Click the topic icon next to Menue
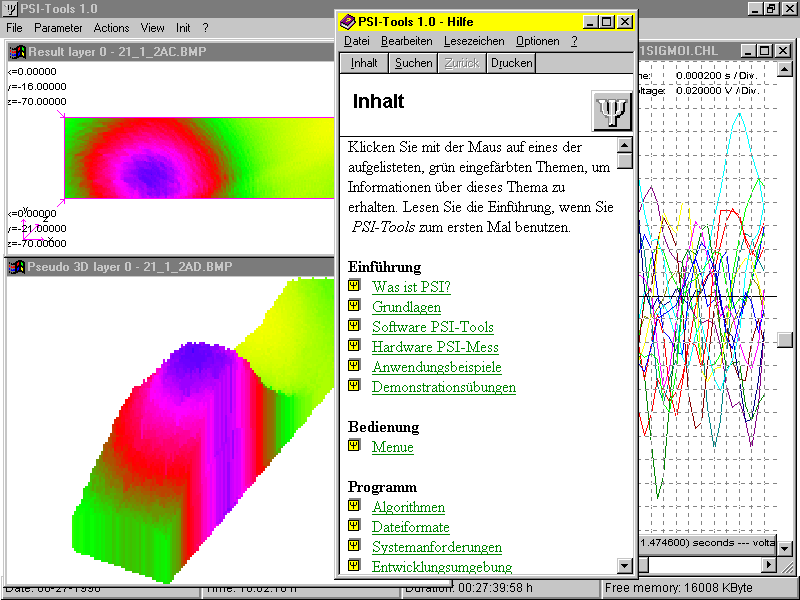Viewport: 800px width, 600px height. pyautogui.click(x=354, y=446)
